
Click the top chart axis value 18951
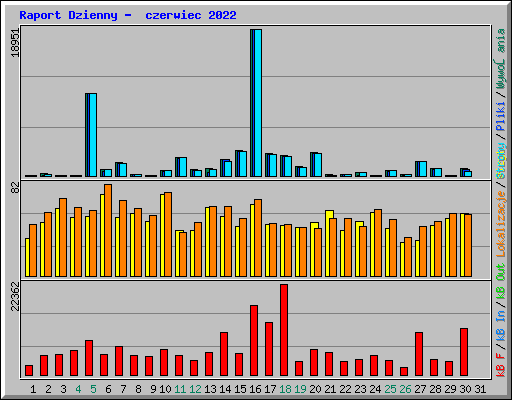click(x=15, y=43)
